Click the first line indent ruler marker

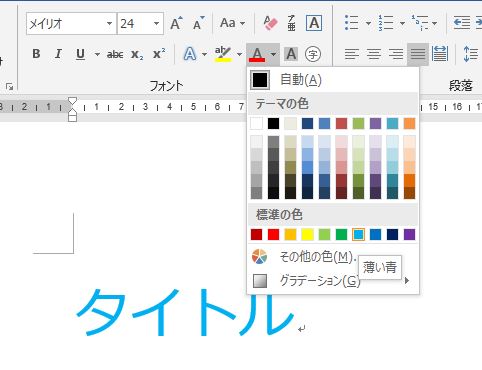coord(72,101)
